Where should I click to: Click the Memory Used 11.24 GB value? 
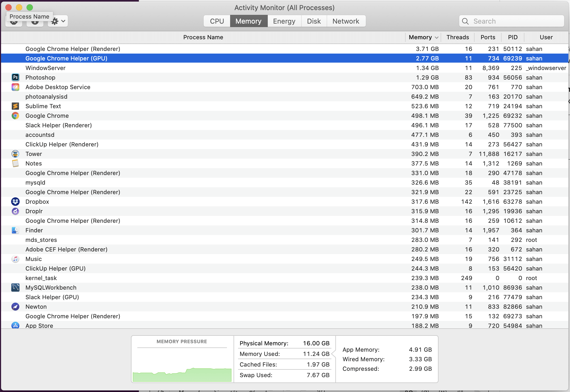(x=316, y=354)
